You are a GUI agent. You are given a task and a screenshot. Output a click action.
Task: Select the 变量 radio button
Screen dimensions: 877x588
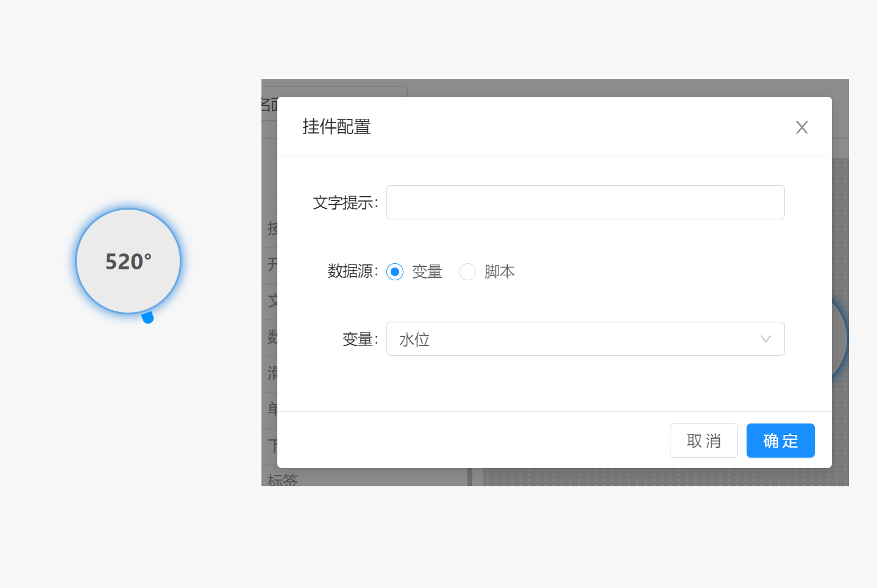395,272
